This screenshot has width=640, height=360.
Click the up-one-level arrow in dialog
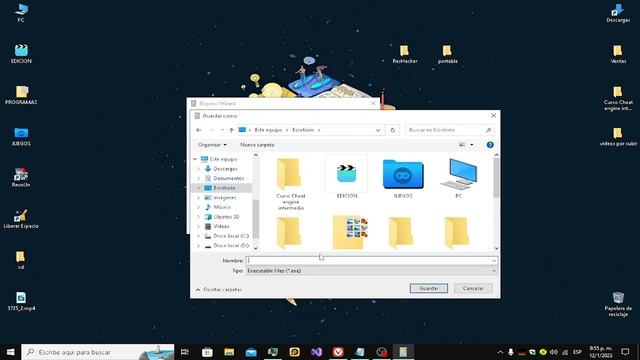pos(231,130)
